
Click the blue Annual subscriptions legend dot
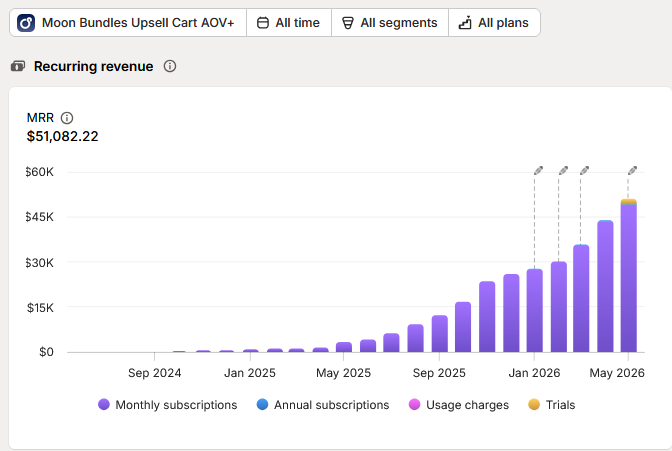click(262, 404)
